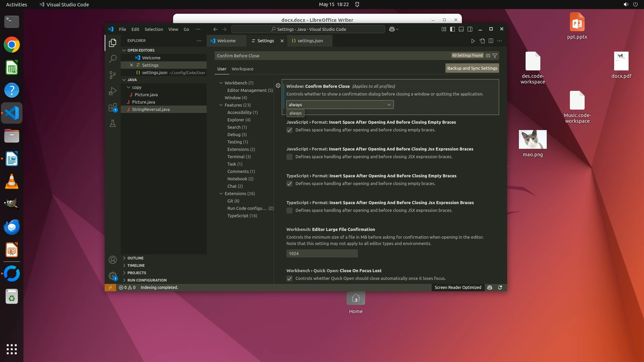
Task: Open the Selection menu
Action: (154, 29)
